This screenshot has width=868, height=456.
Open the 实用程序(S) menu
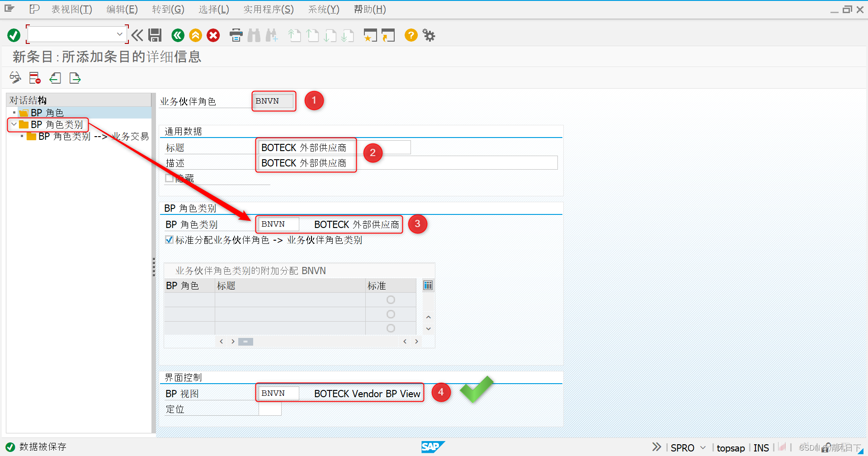point(269,9)
